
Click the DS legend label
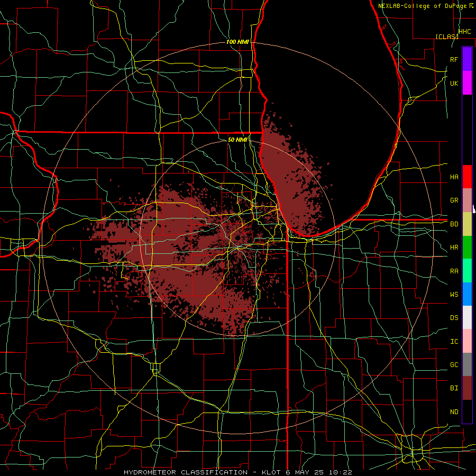point(454,318)
